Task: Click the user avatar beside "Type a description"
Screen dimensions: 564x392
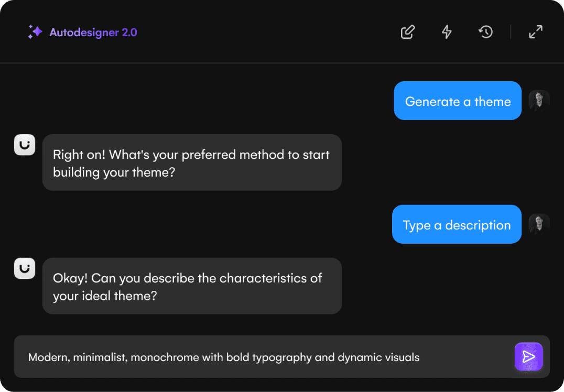Action: coord(539,224)
